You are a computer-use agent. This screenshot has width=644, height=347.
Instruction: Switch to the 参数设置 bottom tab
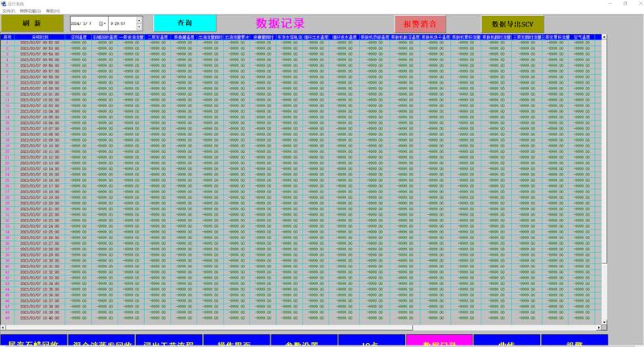point(304,341)
